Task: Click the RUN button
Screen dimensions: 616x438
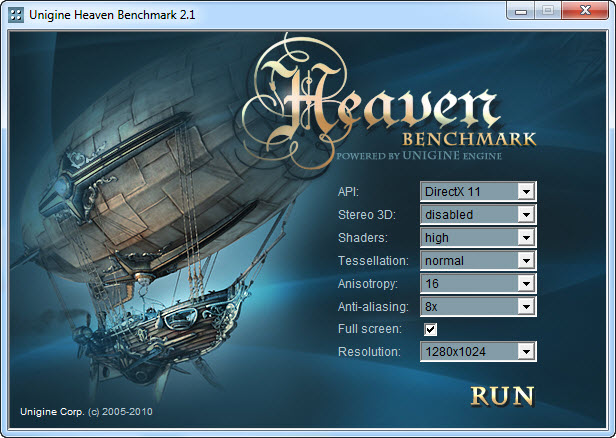Action: [x=502, y=396]
